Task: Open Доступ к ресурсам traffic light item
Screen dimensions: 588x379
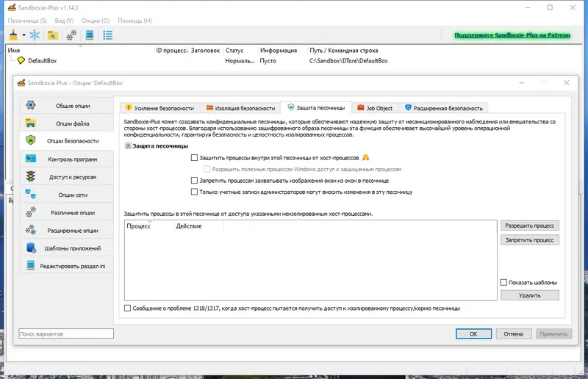Action: (67, 176)
